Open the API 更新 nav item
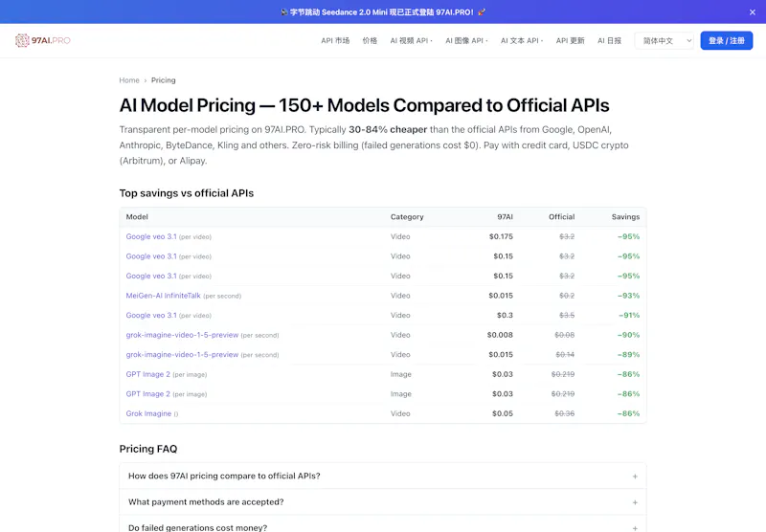Image resolution: width=766 pixels, height=532 pixels. tap(570, 40)
